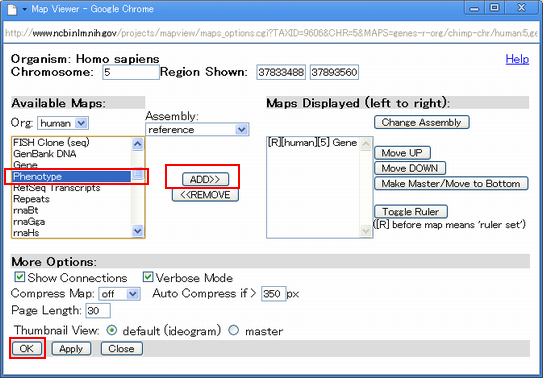The image size is (543, 378).
Task: Edit the Chromosome number field
Action: tap(131, 72)
